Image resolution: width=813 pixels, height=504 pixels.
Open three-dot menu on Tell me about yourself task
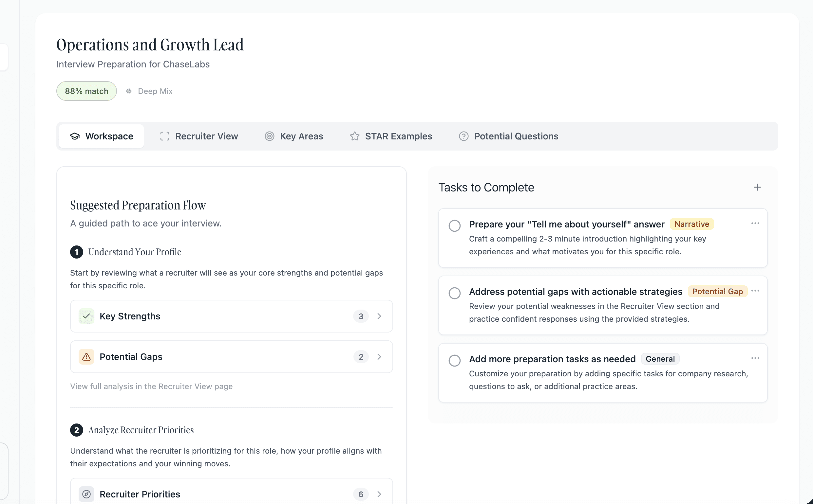pos(755,223)
